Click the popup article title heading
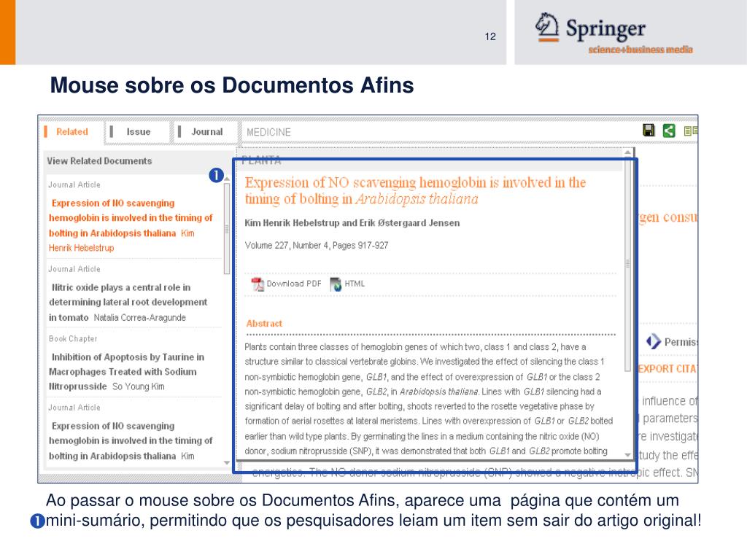Screen dimensions: 747x560 tap(415, 190)
